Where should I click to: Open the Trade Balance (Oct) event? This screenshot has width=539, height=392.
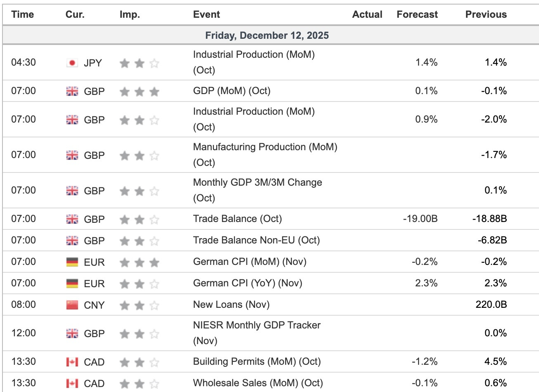tap(237, 219)
